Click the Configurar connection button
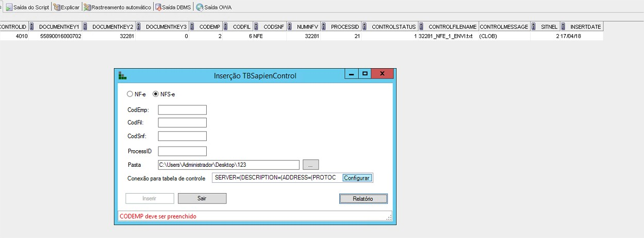The height and width of the screenshot is (238, 644). pyautogui.click(x=357, y=178)
